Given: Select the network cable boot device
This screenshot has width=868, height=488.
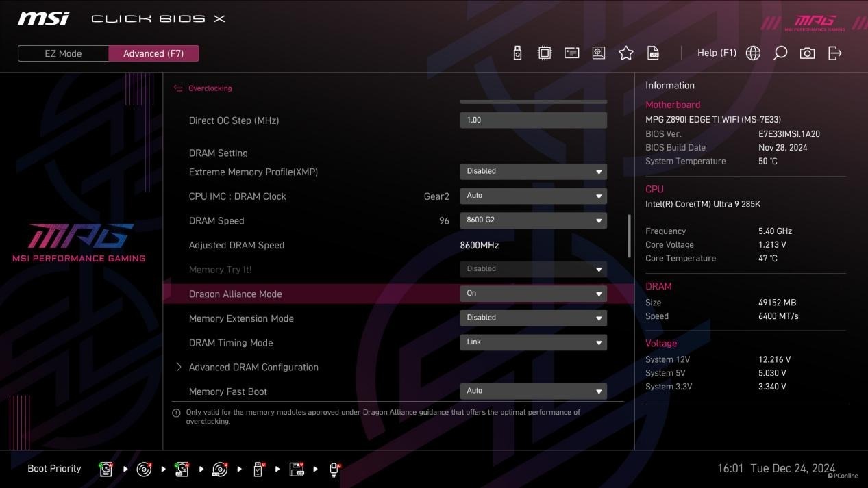Looking at the screenshot, I should 334,470.
